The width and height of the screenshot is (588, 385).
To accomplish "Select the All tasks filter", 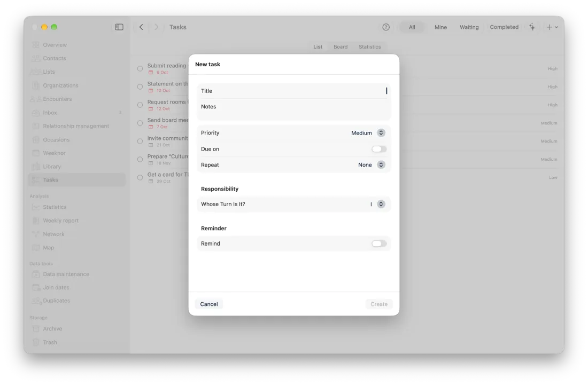I will tap(412, 27).
